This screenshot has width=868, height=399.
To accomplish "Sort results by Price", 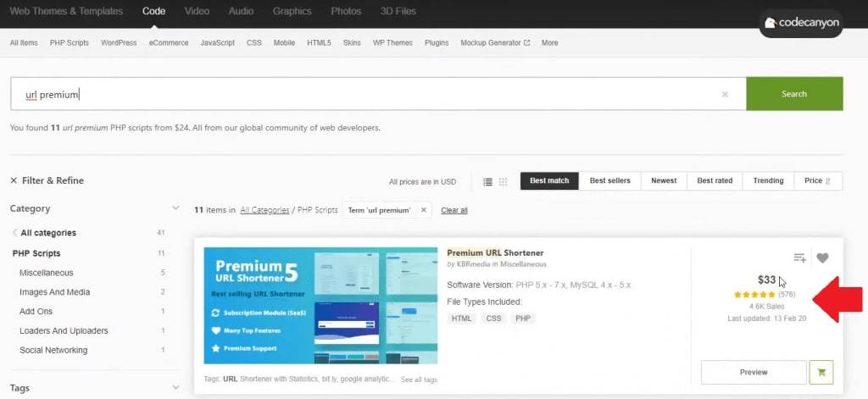I will (x=818, y=181).
